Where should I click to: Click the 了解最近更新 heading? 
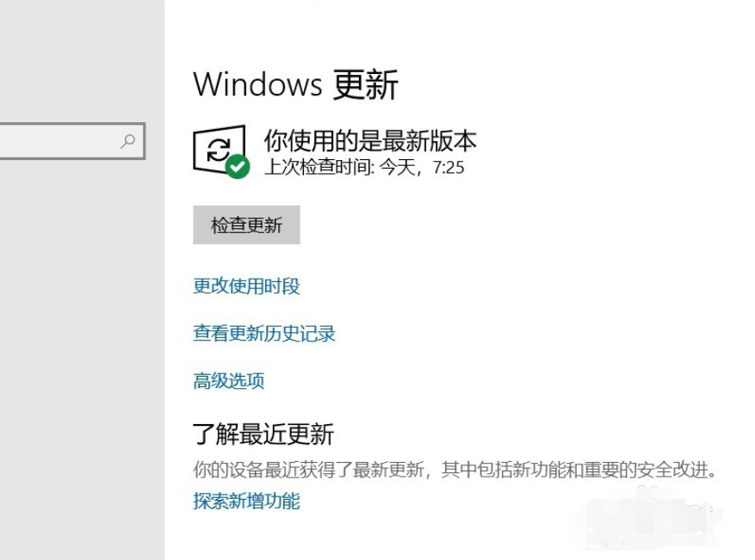pyautogui.click(x=263, y=434)
